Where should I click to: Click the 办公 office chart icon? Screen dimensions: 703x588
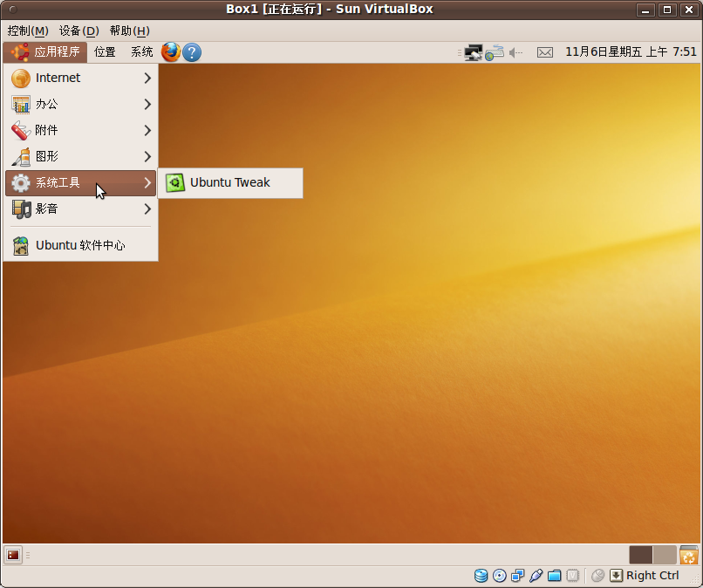[x=21, y=104]
